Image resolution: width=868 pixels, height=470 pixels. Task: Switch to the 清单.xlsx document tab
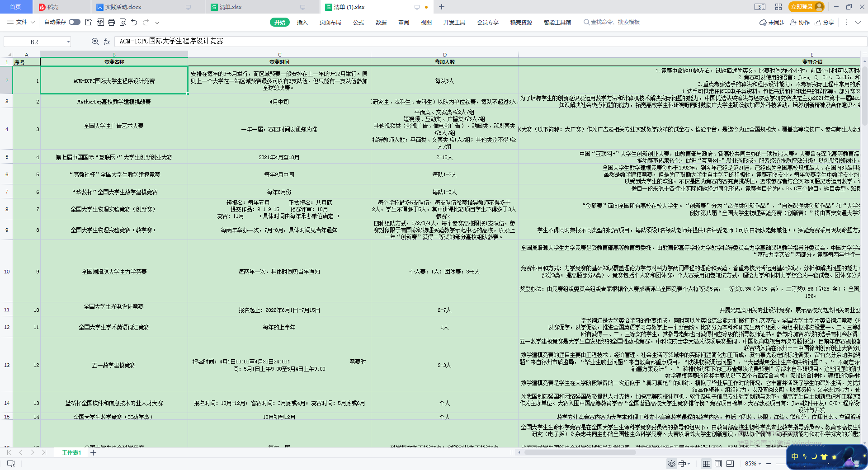pyautogui.click(x=231, y=7)
